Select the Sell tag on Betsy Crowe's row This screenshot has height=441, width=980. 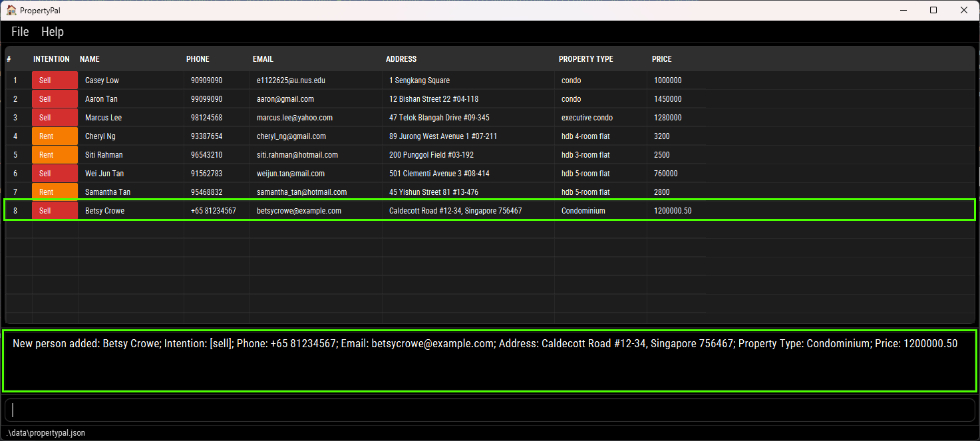click(x=55, y=210)
